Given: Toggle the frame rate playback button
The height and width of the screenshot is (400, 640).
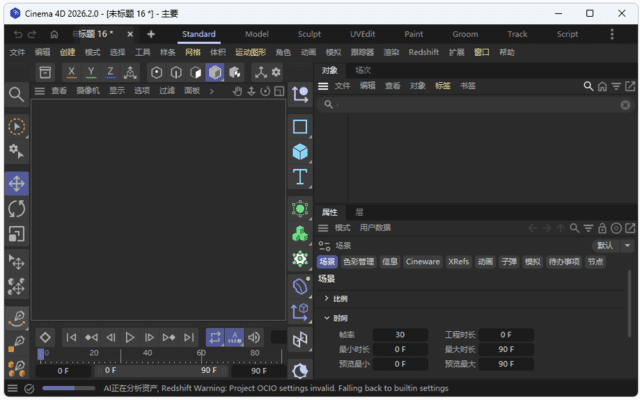Looking at the screenshot, I should [x=235, y=338].
